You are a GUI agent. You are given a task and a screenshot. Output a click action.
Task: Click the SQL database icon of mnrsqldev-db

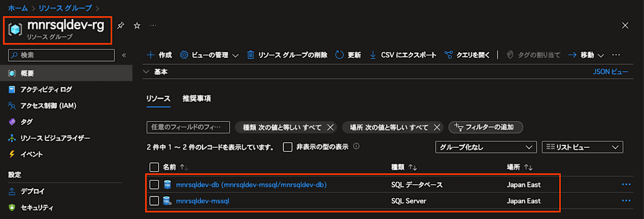pos(167,185)
